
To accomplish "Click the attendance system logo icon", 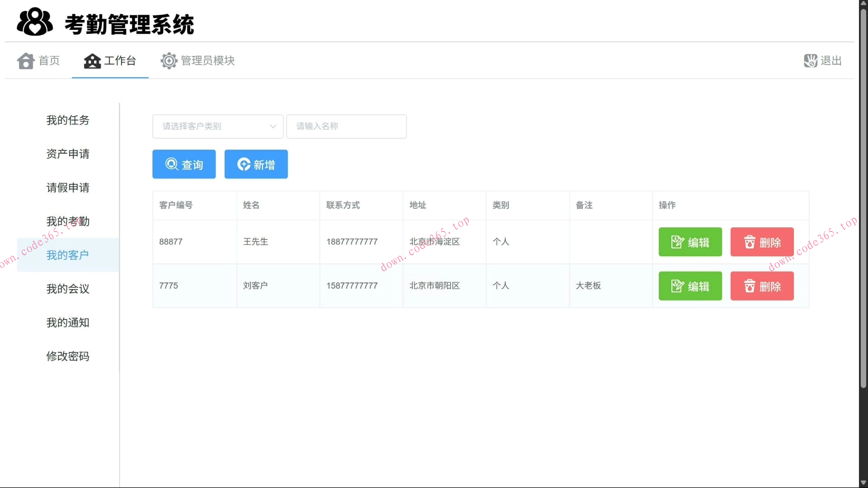I will point(34,22).
